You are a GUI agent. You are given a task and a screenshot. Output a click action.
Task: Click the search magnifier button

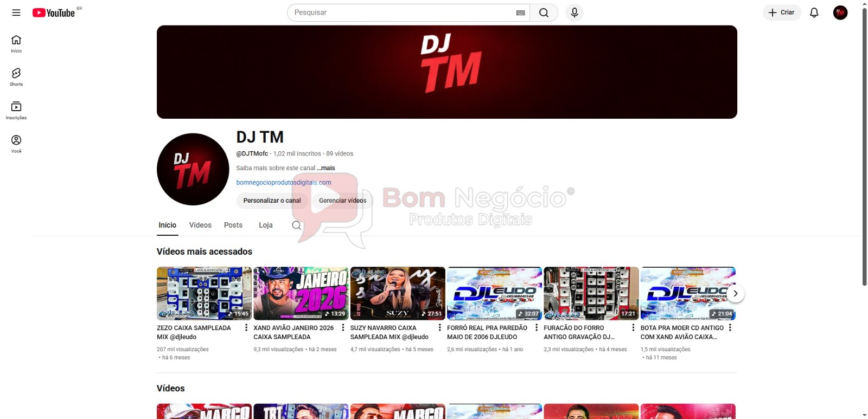[x=544, y=12]
